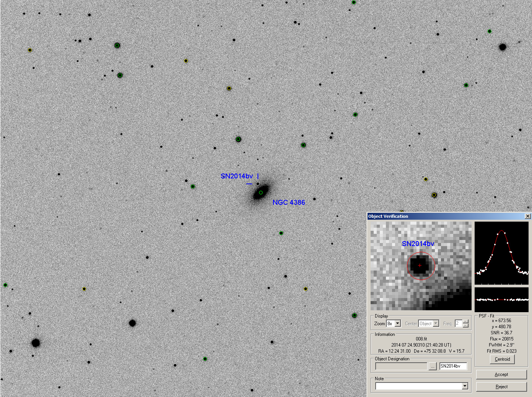Click the Note text field
This screenshot has height=397, width=532.
[419, 386]
